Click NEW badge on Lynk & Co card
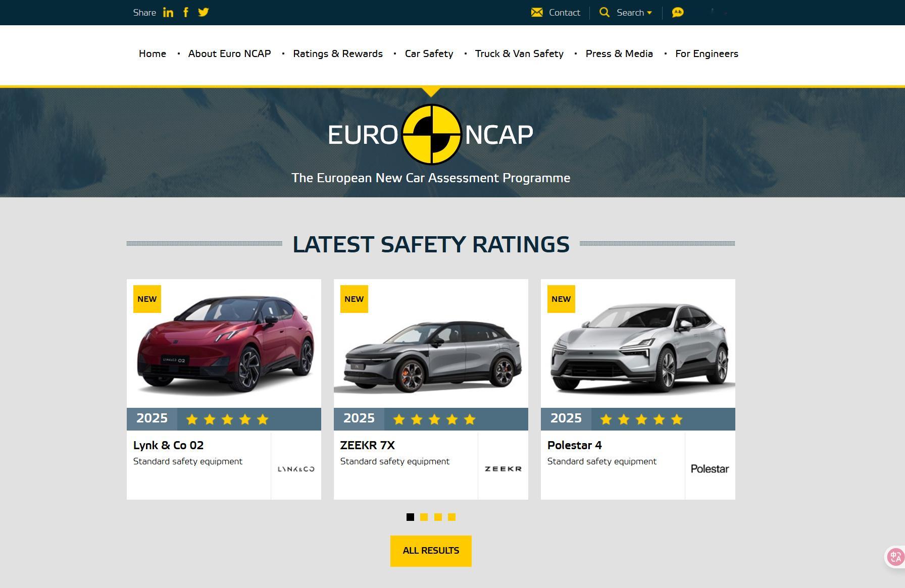This screenshot has height=588, width=905. [x=147, y=299]
